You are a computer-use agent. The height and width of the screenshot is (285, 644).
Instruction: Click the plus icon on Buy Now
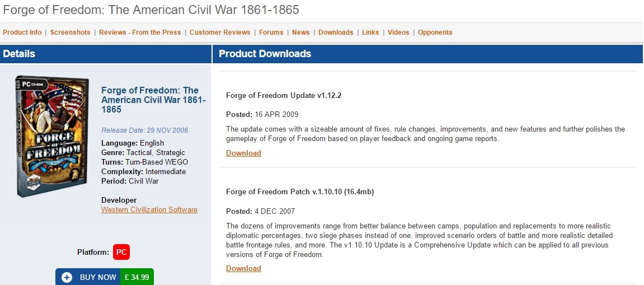pos(67,278)
